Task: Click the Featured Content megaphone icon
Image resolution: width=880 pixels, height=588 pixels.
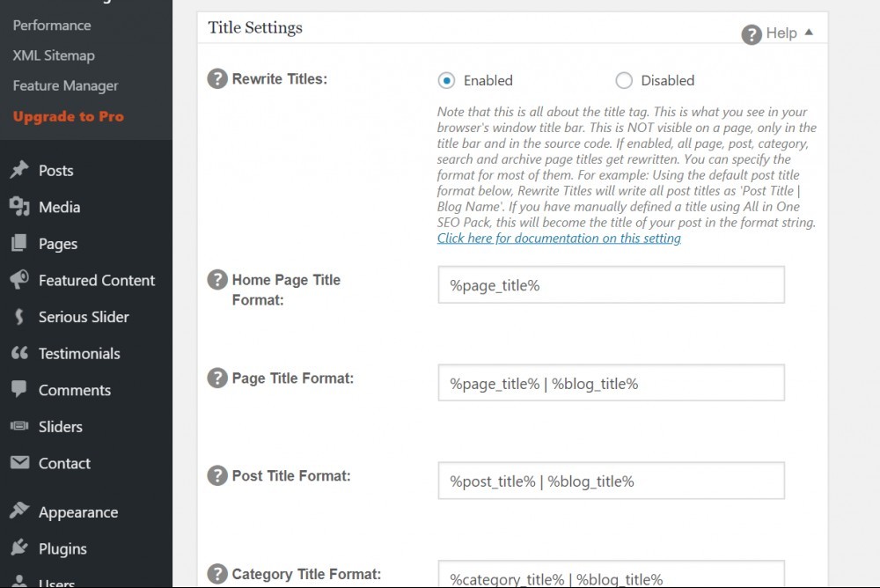Action: (x=19, y=280)
